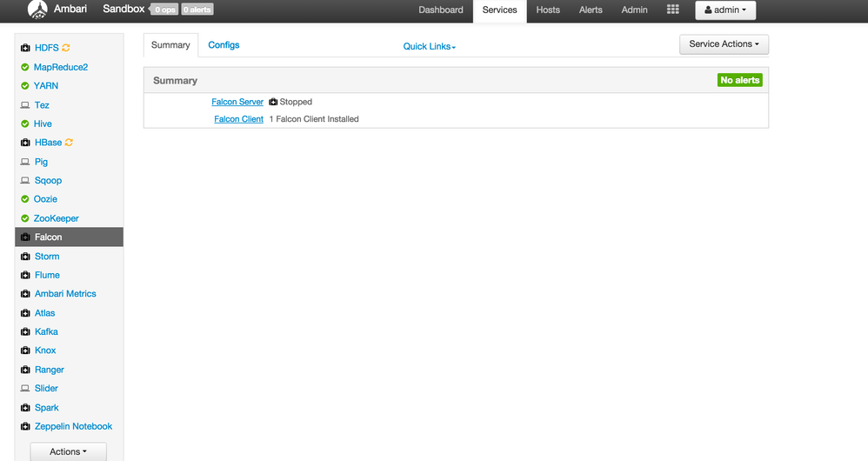Open the Admin menu
The width and height of the screenshot is (868, 461).
tap(634, 10)
